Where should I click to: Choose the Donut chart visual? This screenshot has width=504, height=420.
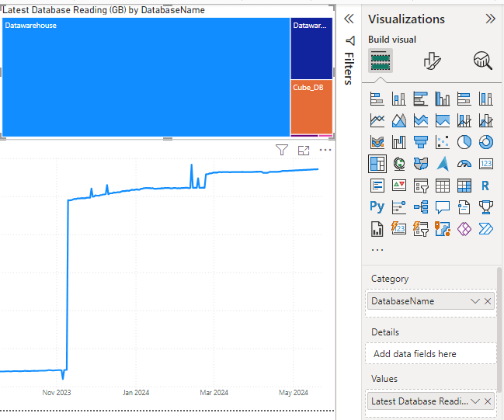486,142
